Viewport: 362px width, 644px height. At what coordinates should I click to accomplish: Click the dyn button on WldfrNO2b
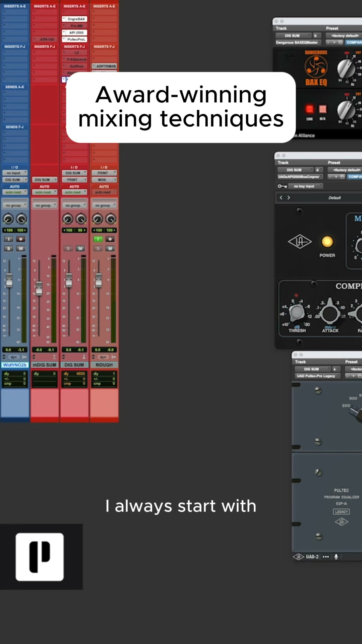[x=13, y=357]
